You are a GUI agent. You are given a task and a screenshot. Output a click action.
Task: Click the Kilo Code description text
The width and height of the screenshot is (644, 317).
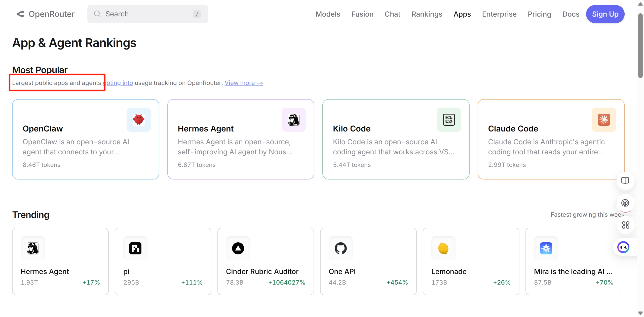tap(394, 147)
